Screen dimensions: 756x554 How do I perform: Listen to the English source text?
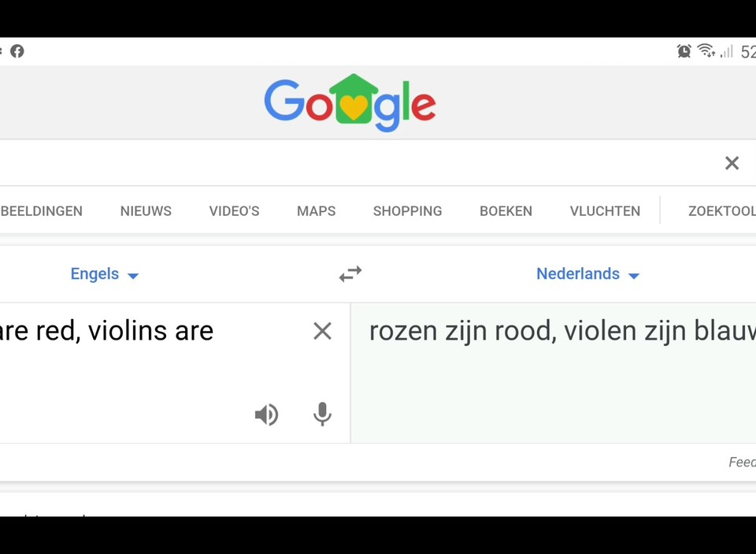coord(267,414)
